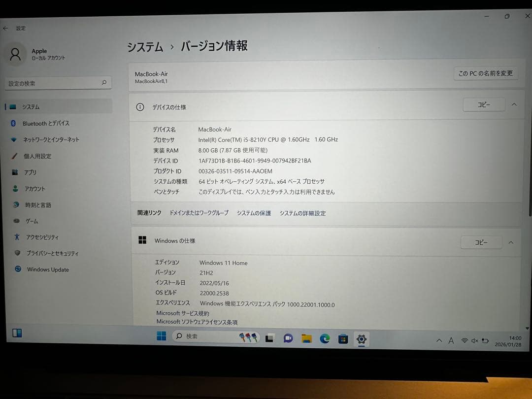This screenshot has width=532, height=399.
Task: Open the Windows Start button
Action: coord(162,336)
